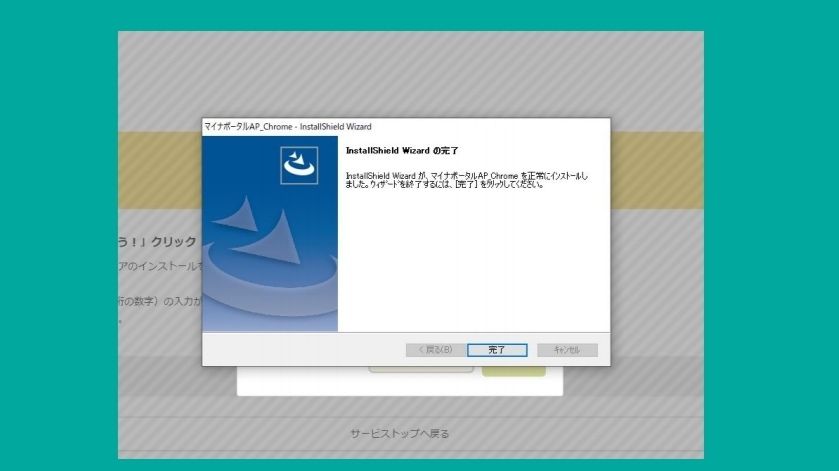Click the キャンセル cancel button
839x471 pixels.
tap(566, 350)
